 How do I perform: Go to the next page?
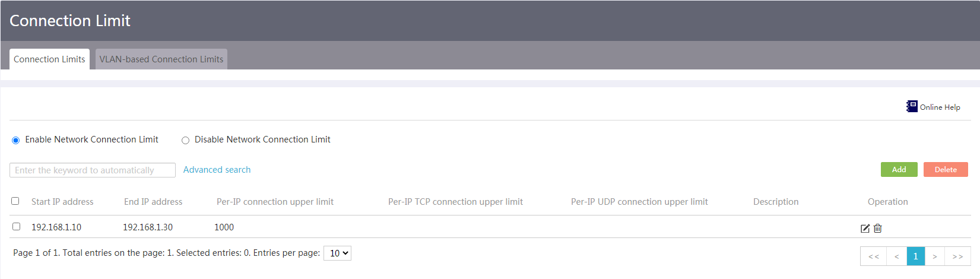pos(934,256)
